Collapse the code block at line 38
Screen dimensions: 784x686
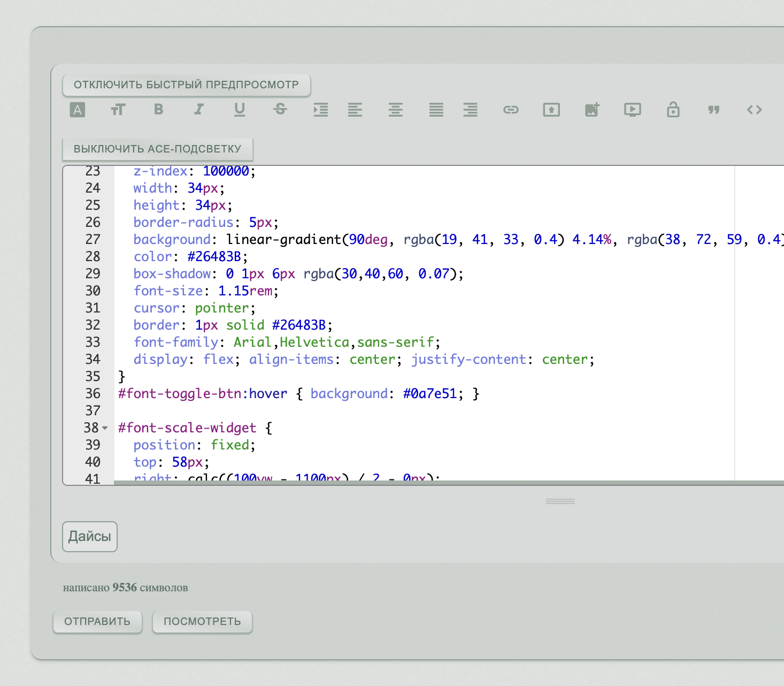click(105, 428)
